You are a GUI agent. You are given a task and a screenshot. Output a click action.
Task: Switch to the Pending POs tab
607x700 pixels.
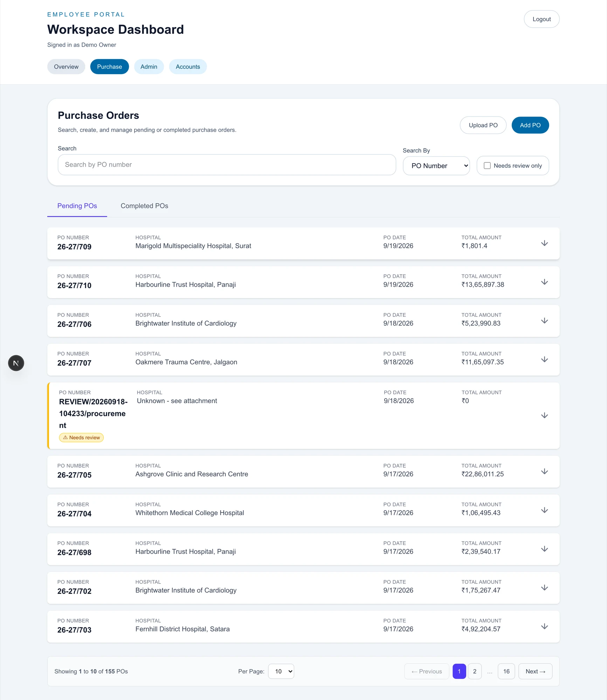(x=77, y=206)
